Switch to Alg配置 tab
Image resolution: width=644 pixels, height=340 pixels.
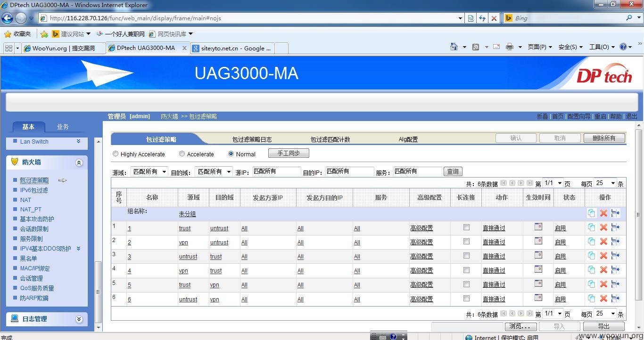coord(408,139)
